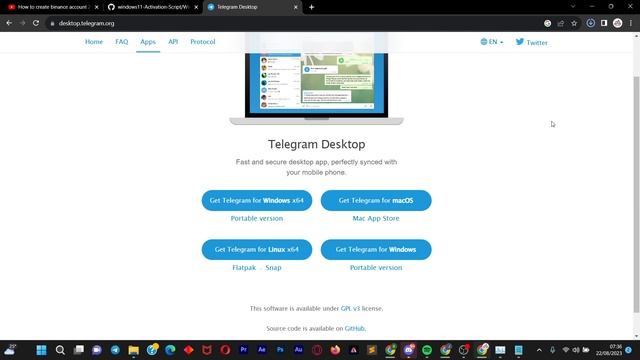Open the weather widget on taskbar
Viewport: 640px width, 360px height.
point(10,350)
